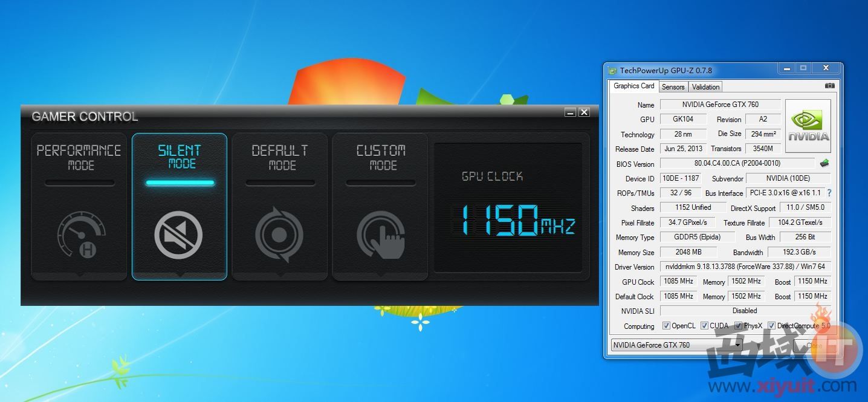Select DirectX Support value 11.0 / SM5.0
Screen dimensions: 868x402
[x=805, y=207]
